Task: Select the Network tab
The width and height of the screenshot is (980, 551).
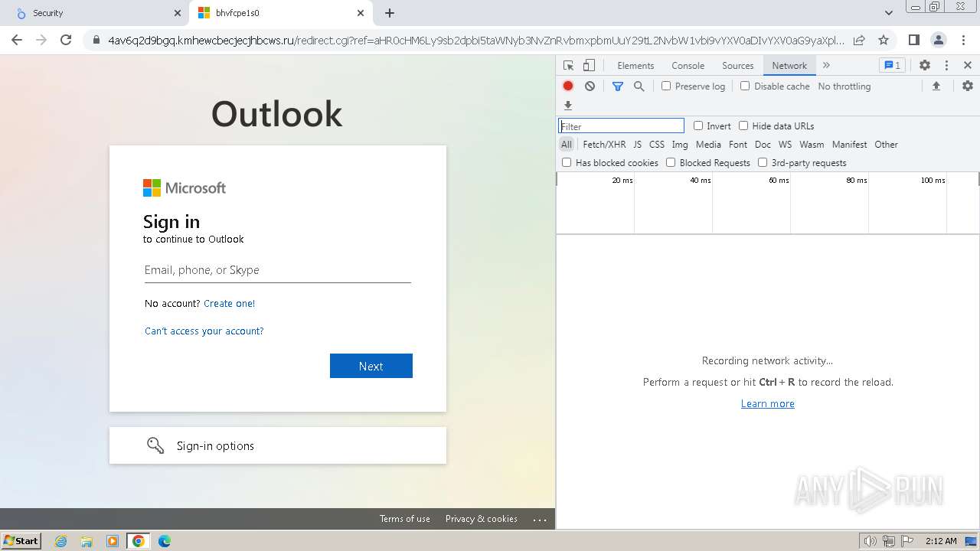Action: pos(789,66)
